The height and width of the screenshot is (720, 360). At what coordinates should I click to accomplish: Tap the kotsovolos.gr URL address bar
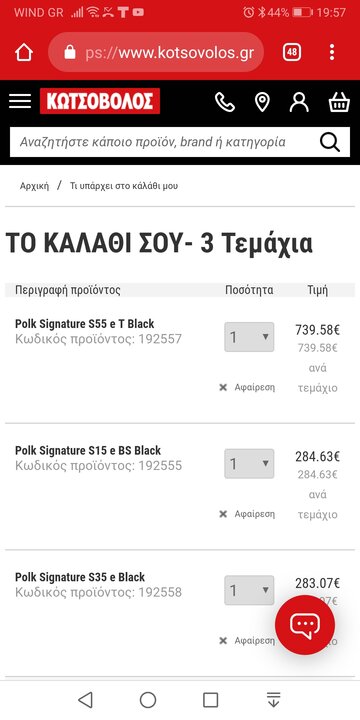point(156,52)
